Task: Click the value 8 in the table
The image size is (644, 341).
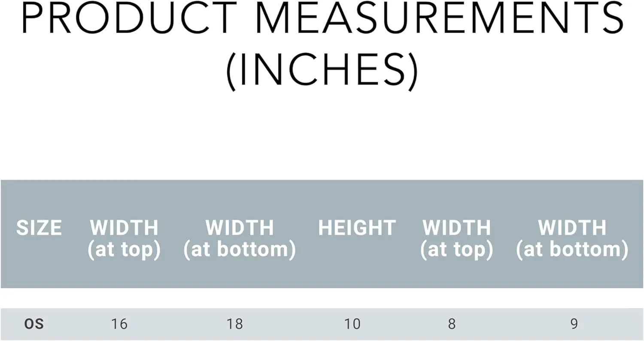Action: click(x=452, y=324)
